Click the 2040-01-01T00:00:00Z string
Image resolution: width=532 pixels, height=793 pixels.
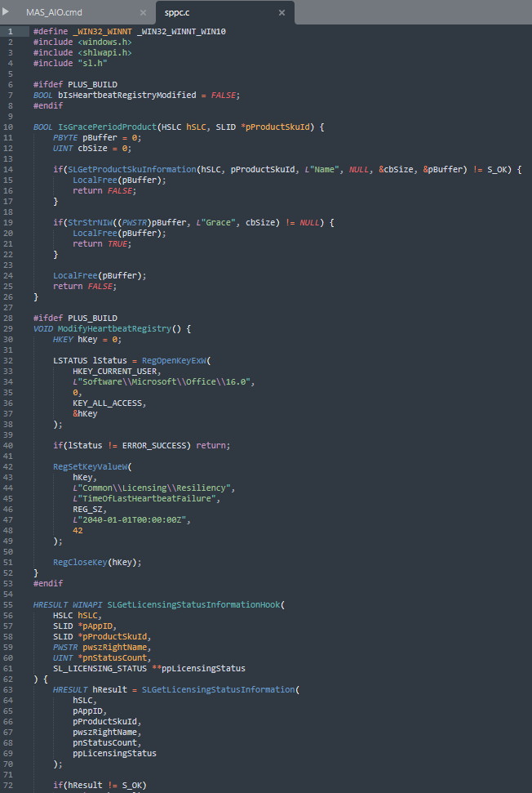click(x=132, y=520)
